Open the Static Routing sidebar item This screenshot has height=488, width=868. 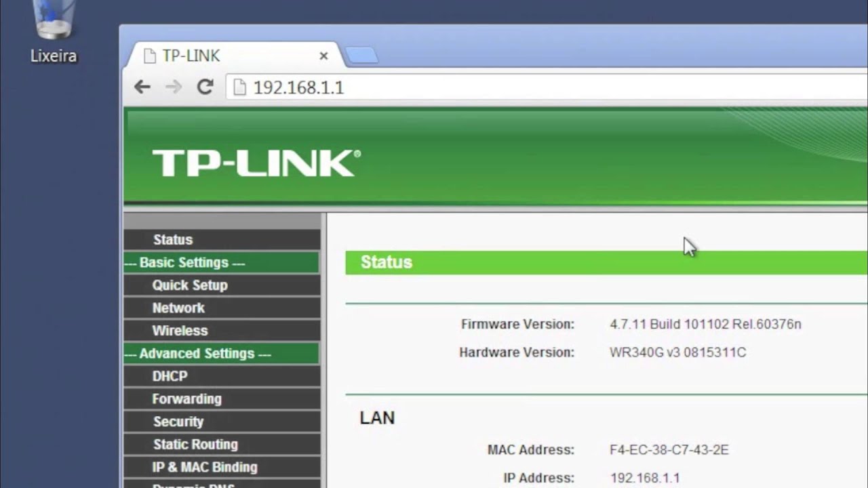[221, 445]
